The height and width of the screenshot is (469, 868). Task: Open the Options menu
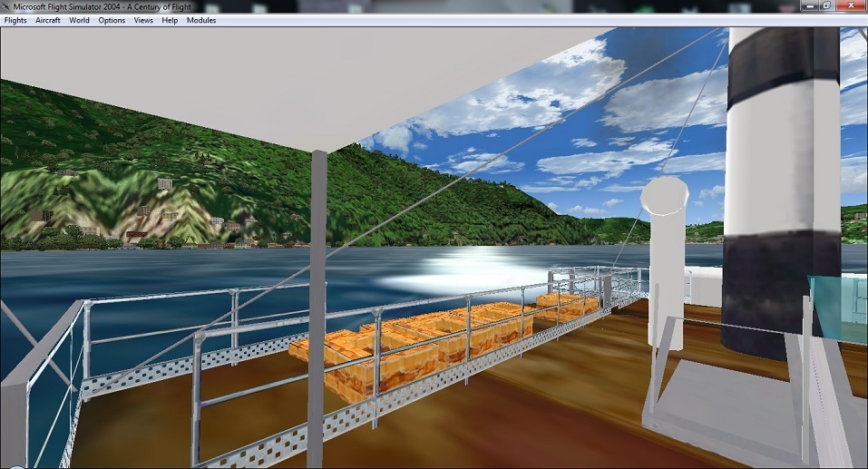(x=112, y=21)
